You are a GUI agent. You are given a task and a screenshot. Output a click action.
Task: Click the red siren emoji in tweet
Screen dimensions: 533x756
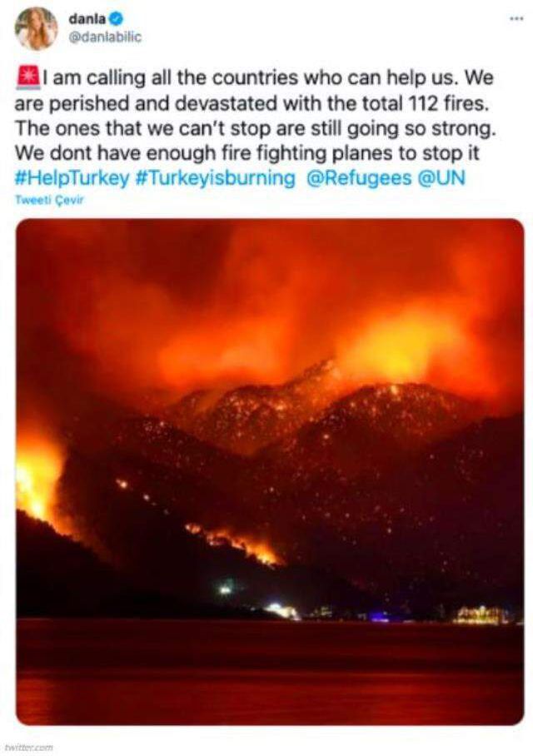pos(28,78)
